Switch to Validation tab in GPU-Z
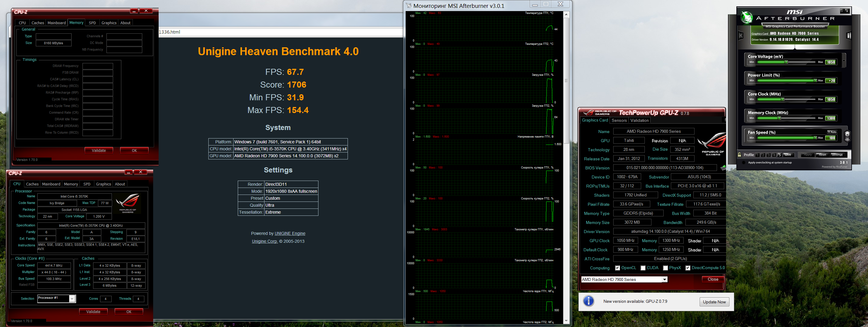The height and width of the screenshot is (327, 868). tap(639, 121)
